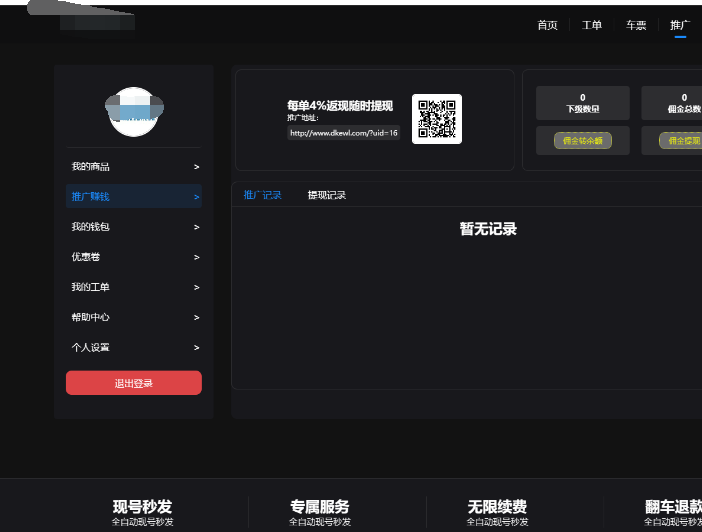
Task: Switch to the 推广记录 tab
Action: (263, 195)
